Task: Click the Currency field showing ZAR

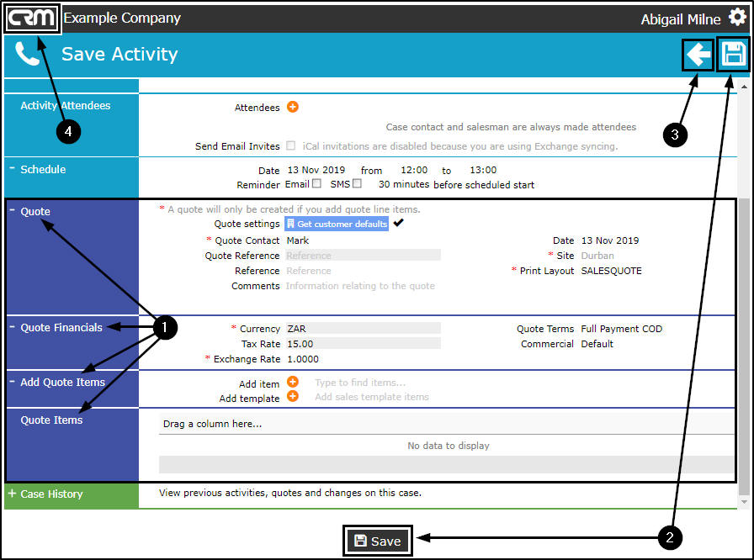Action: (363, 329)
